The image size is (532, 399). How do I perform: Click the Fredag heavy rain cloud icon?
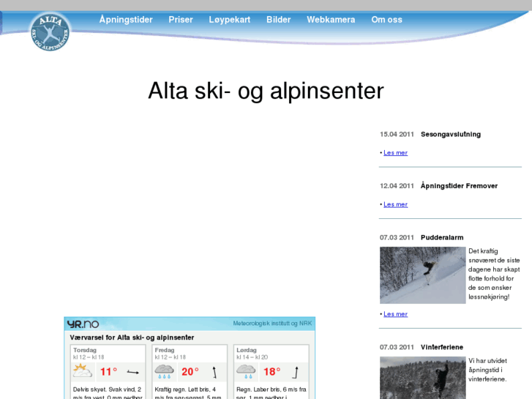point(164,371)
